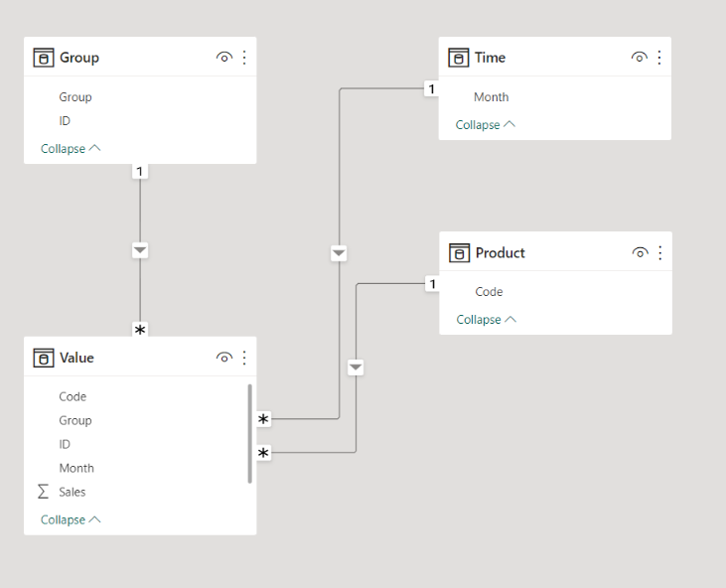
Task: Click the Group table icon
Action: pyautogui.click(x=44, y=58)
